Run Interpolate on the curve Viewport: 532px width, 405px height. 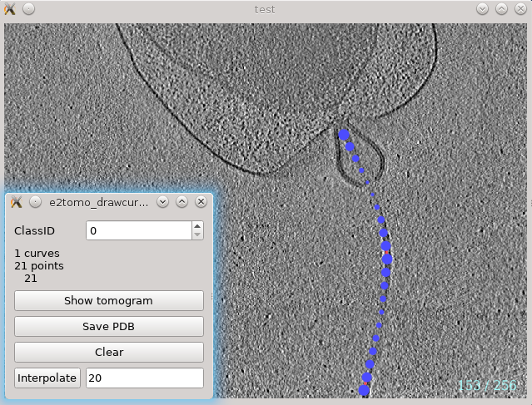47,378
